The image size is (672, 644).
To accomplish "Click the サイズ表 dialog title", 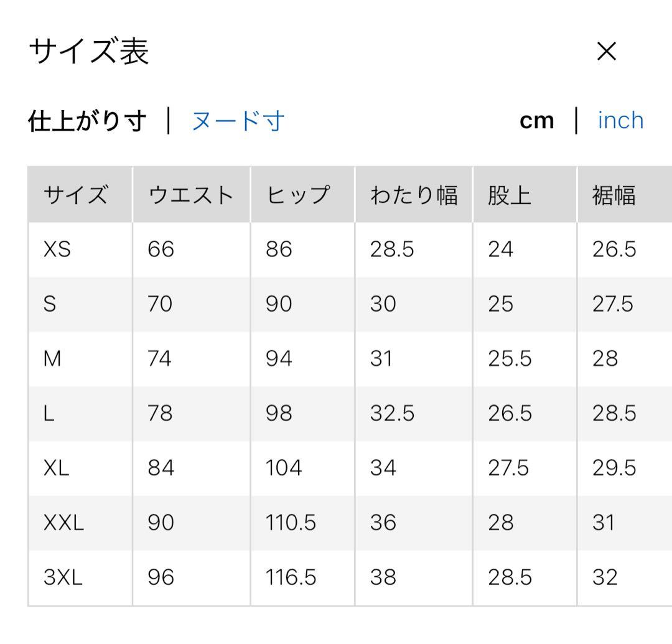I will pyautogui.click(x=89, y=52).
